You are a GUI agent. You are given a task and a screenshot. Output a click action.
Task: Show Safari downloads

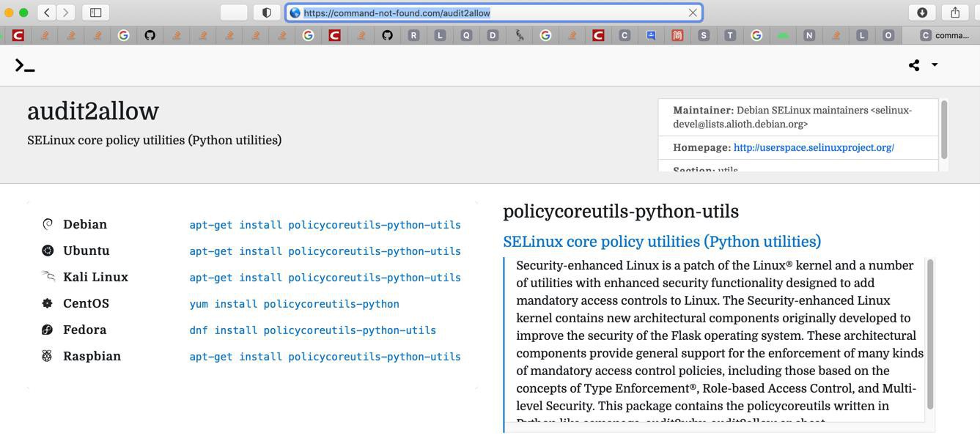pyautogui.click(x=922, y=12)
